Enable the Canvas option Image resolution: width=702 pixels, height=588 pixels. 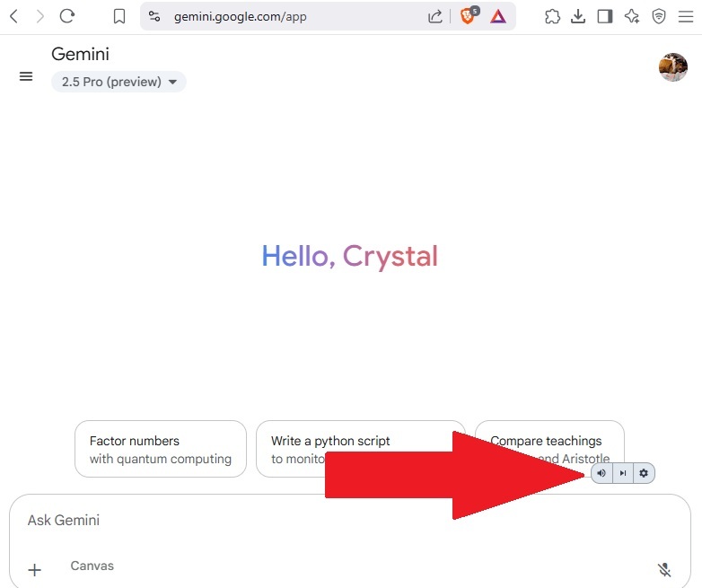click(x=92, y=566)
